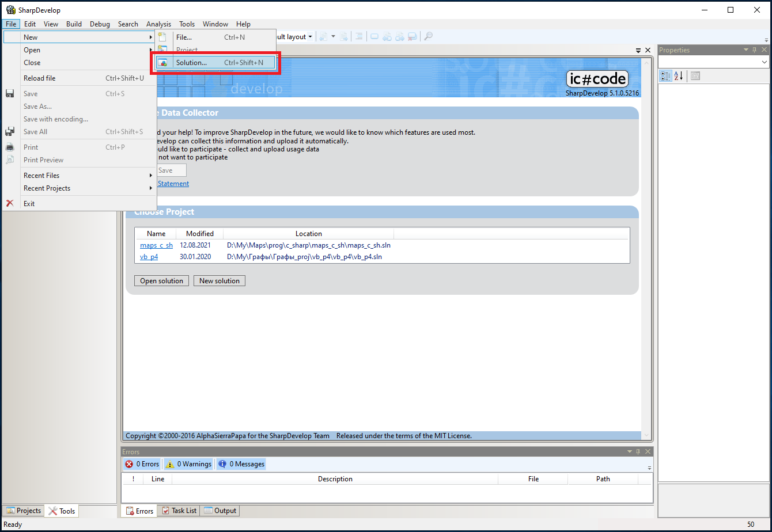Open the Statement link under Data Collector
772x532 pixels.
click(173, 184)
